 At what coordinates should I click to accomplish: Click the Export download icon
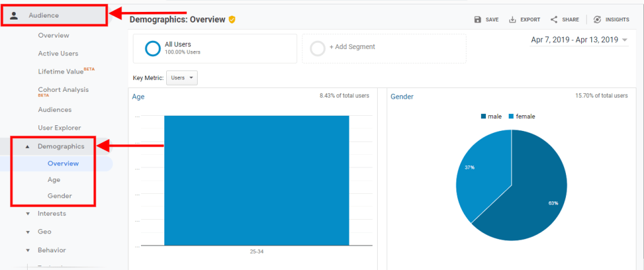tap(512, 20)
